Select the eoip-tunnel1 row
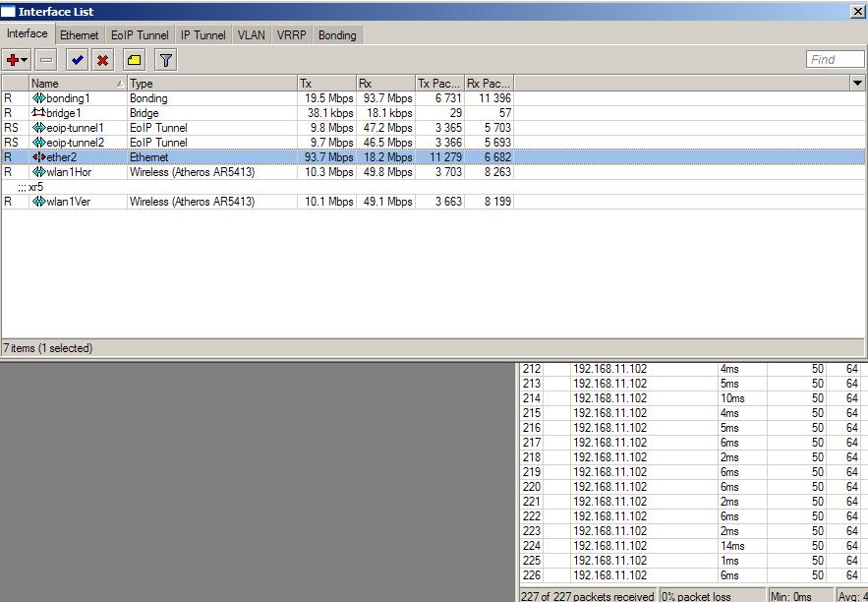 [x=74, y=128]
